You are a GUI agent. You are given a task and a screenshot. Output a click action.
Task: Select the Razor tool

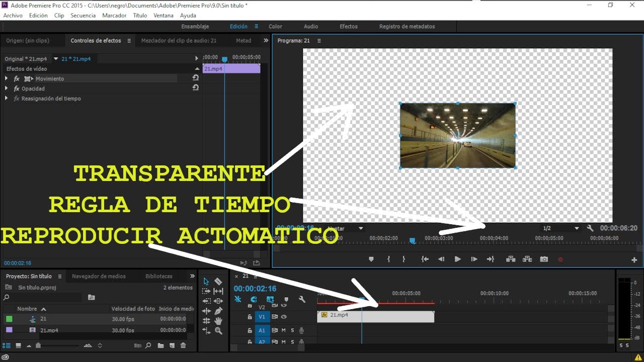[218, 282]
